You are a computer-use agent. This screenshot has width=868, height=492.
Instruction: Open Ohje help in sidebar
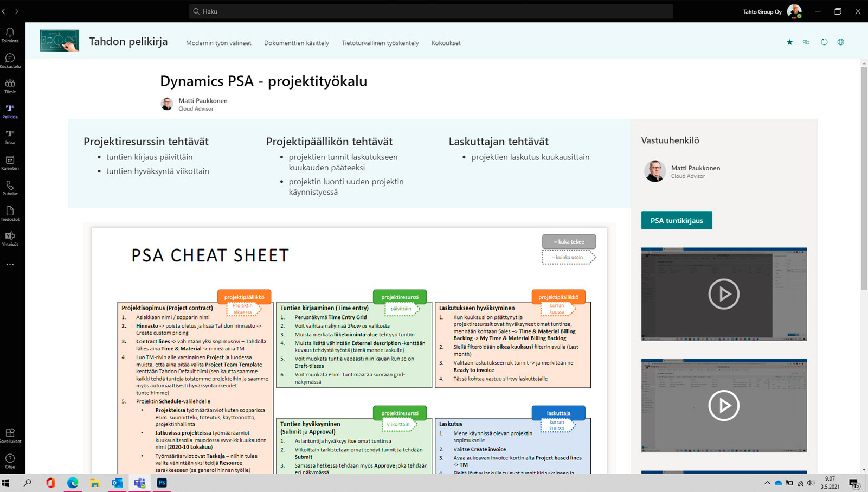pos(10,462)
